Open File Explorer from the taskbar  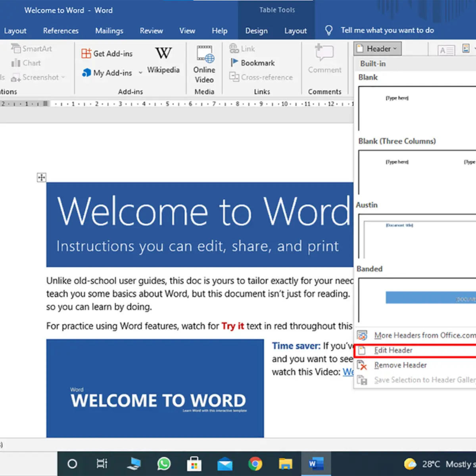(x=285, y=463)
